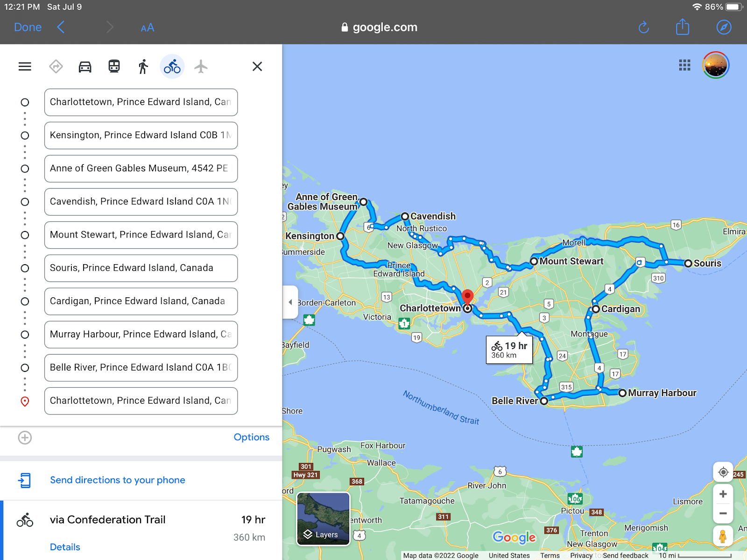This screenshot has height=560, width=747.
Task: Zoom out of the map
Action: click(723, 513)
